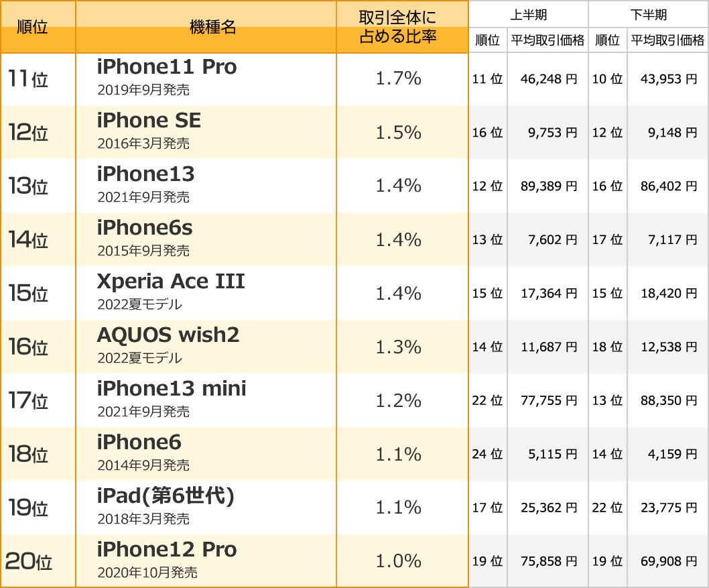Image resolution: width=709 pixels, height=588 pixels.
Task: Select the 88,350 円 price cell
Action: pyautogui.click(x=669, y=400)
